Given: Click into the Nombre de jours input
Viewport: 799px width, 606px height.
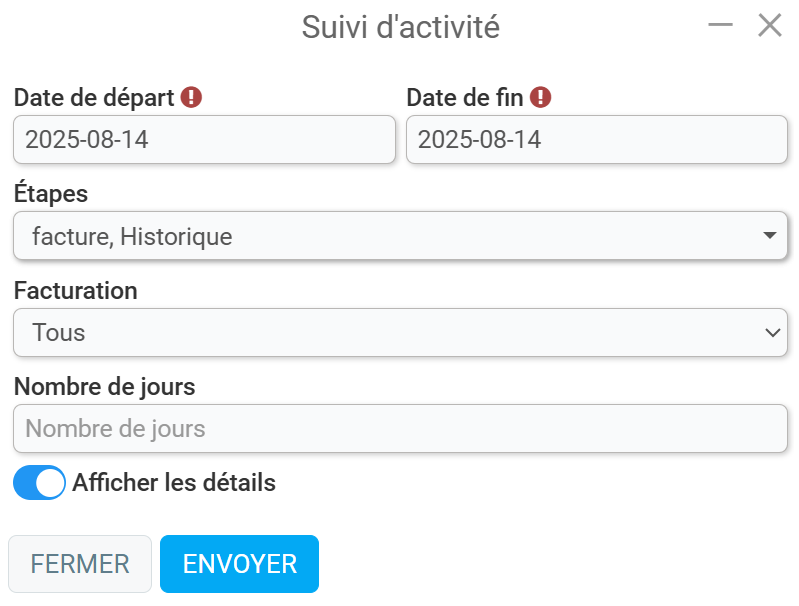Looking at the screenshot, I should click(x=400, y=429).
